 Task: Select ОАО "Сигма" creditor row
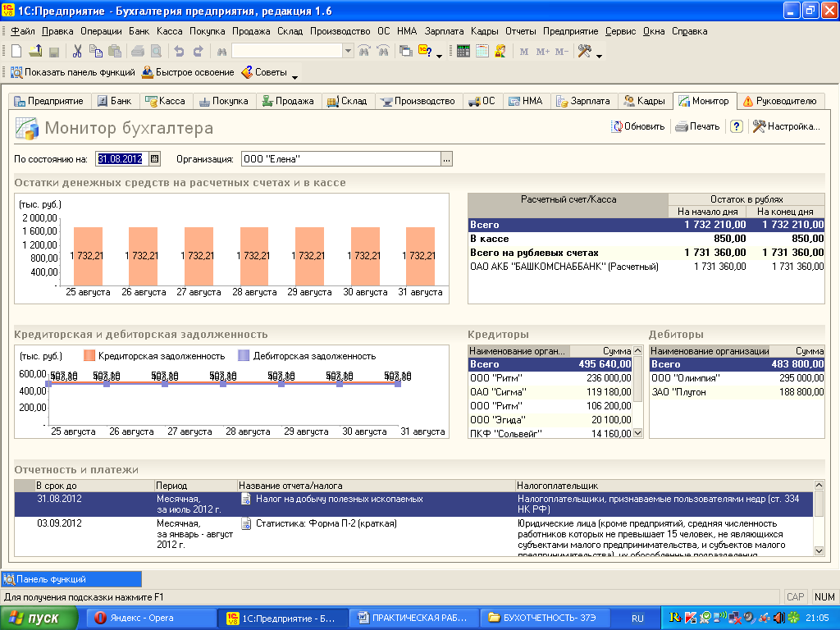[550, 392]
